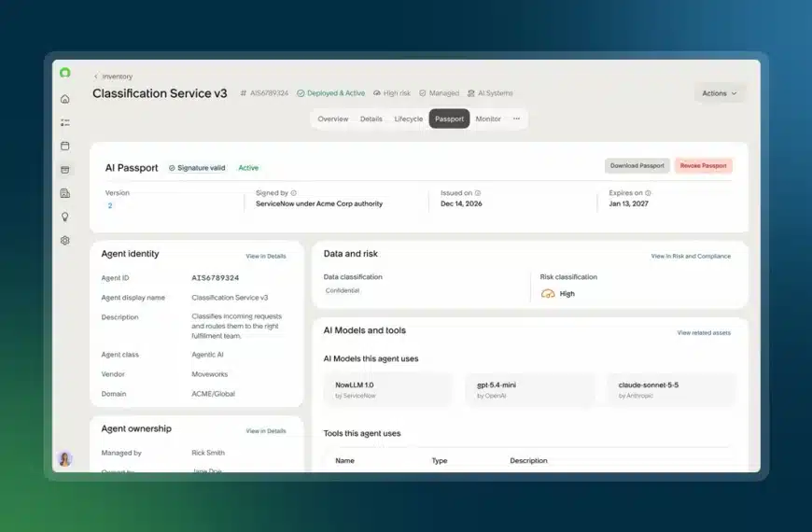This screenshot has height=532, width=812.
Task: Click the Classification Service v3 title
Action: [x=160, y=93]
